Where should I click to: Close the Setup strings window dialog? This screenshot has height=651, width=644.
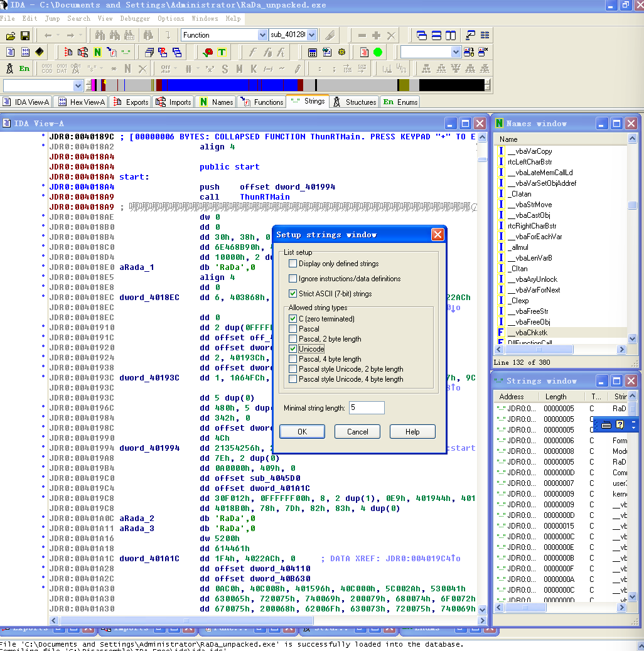(x=437, y=235)
